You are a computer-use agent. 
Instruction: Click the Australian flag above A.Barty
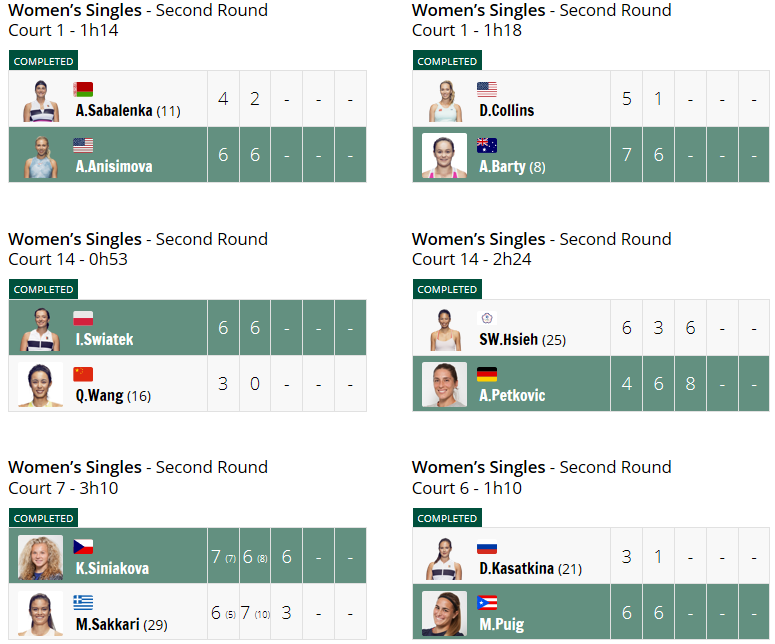pyautogui.click(x=487, y=145)
